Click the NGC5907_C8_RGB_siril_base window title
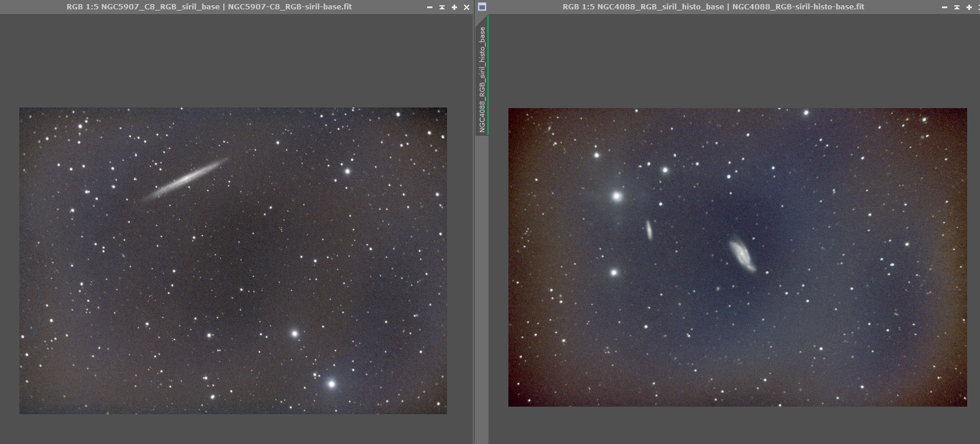Viewport: 980px width, 444px height. coord(209,7)
